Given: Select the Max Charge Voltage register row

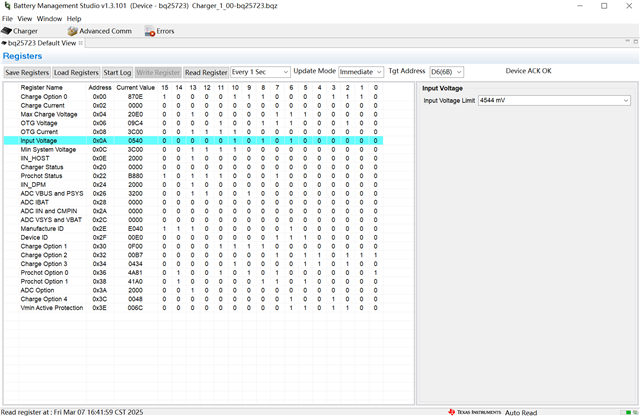Looking at the screenshot, I should tap(193, 114).
